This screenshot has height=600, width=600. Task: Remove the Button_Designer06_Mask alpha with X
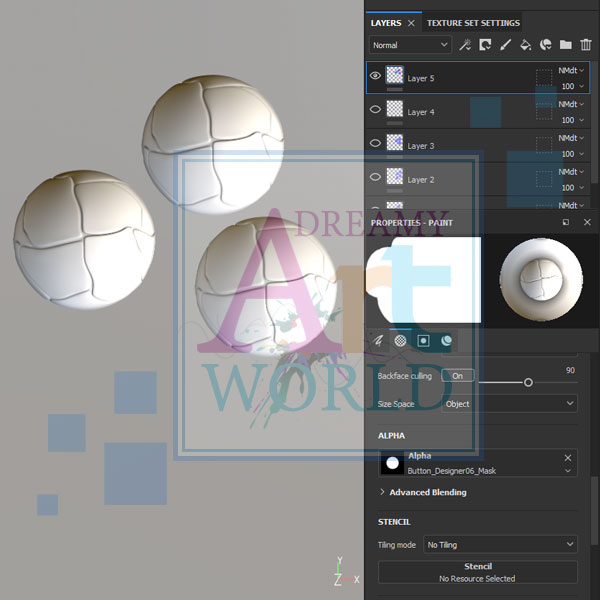568,458
